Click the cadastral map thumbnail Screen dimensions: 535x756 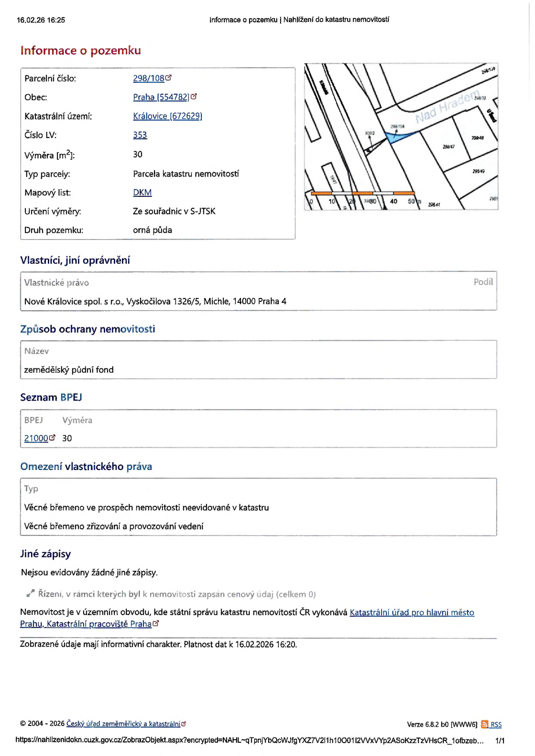(x=401, y=137)
